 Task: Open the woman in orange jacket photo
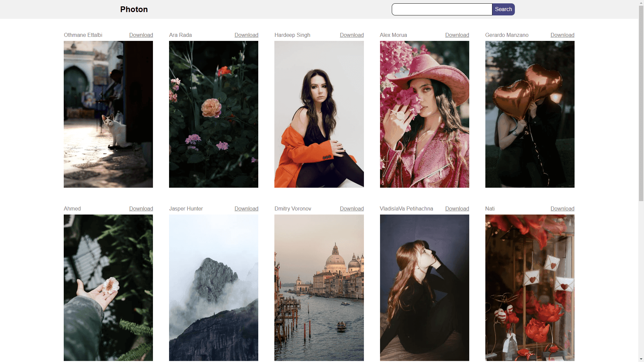319,114
